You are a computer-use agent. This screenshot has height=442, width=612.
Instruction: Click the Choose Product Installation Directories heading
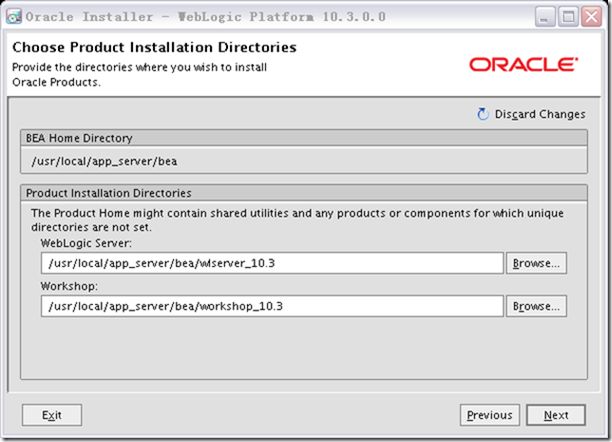(x=155, y=47)
